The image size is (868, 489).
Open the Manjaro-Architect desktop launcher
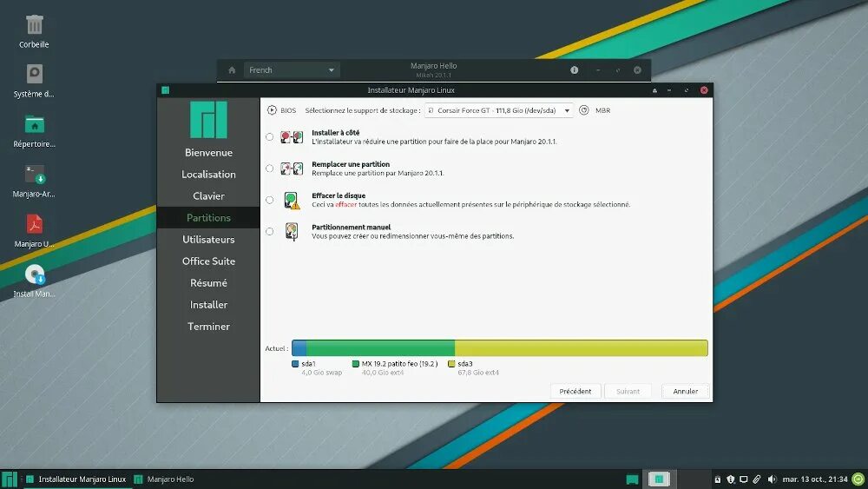pyautogui.click(x=35, y=175)
